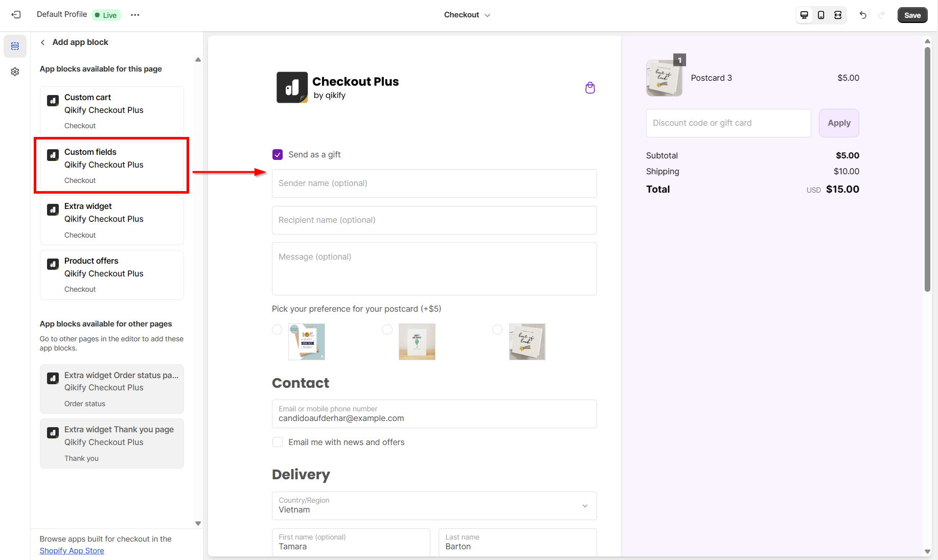Image resolution: width=938 pixels, height=560 pixels.
Task: Click the Total $15.00 amount
Action: pos(842,189)
